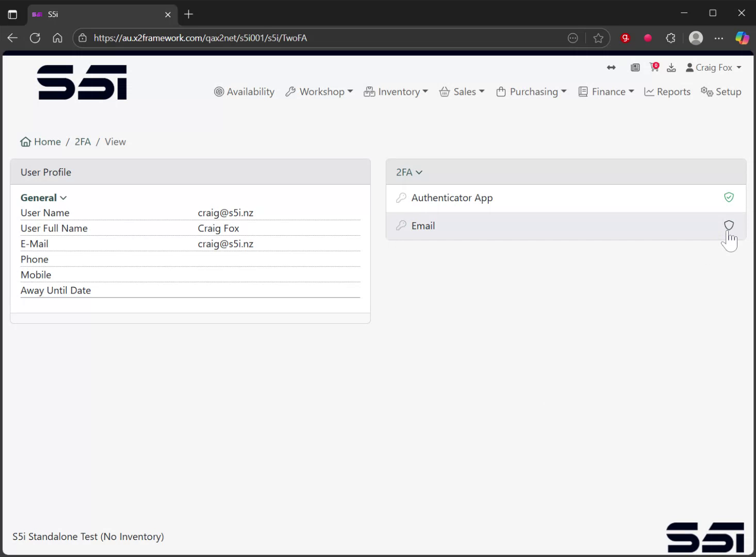Click the download tray icon

[671, 68]
